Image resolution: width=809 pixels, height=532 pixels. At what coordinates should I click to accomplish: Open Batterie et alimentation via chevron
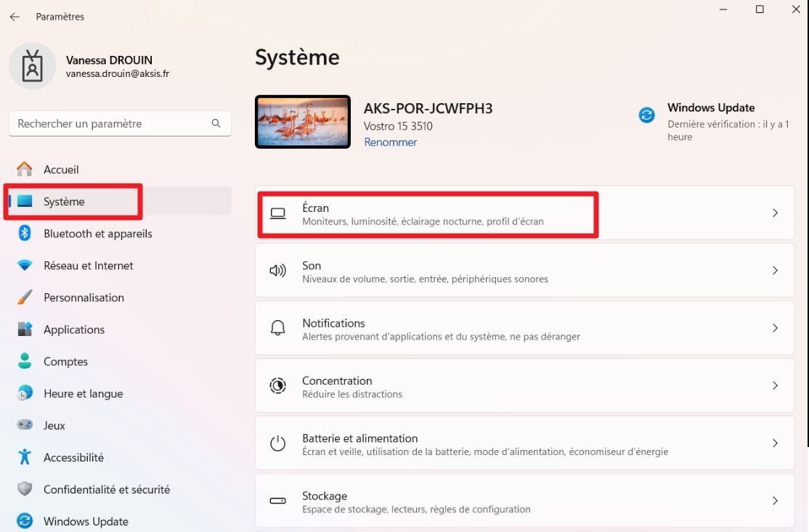[x=775, y=443]
